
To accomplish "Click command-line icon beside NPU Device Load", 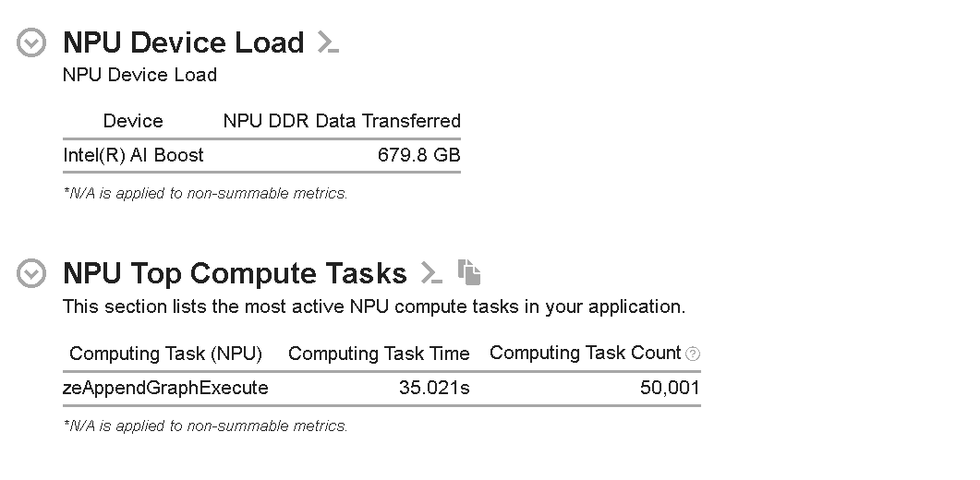I will (328, 42).
